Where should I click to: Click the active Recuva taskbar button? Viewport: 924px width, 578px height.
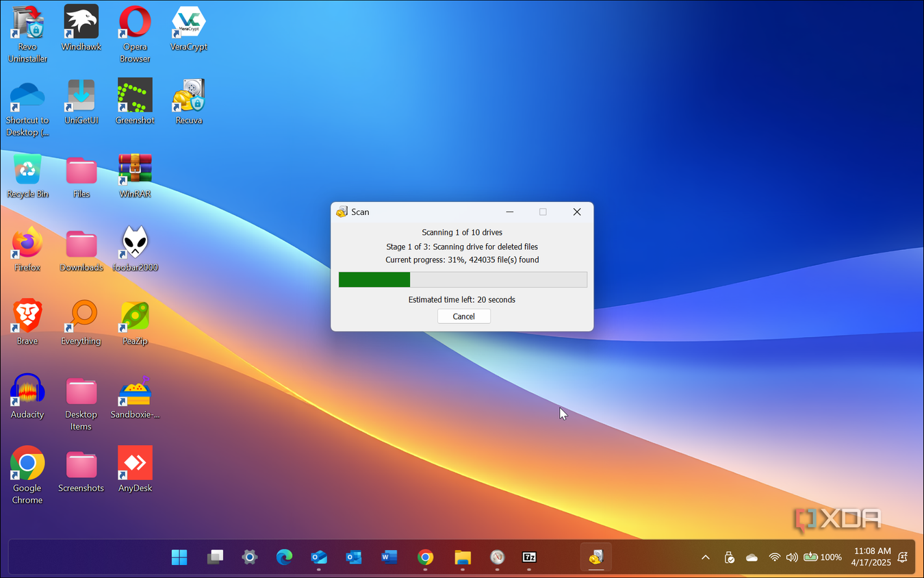pos(596,557)
